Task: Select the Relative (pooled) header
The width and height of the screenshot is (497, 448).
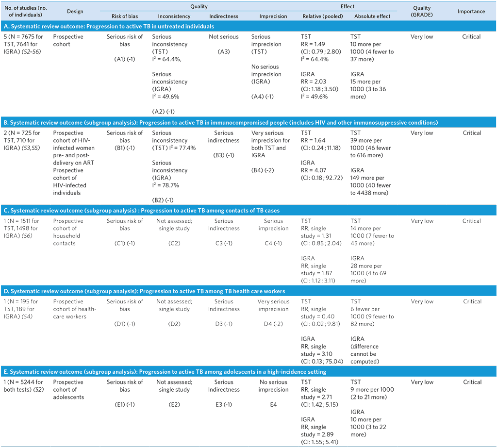Action: [x=322, y=16]
